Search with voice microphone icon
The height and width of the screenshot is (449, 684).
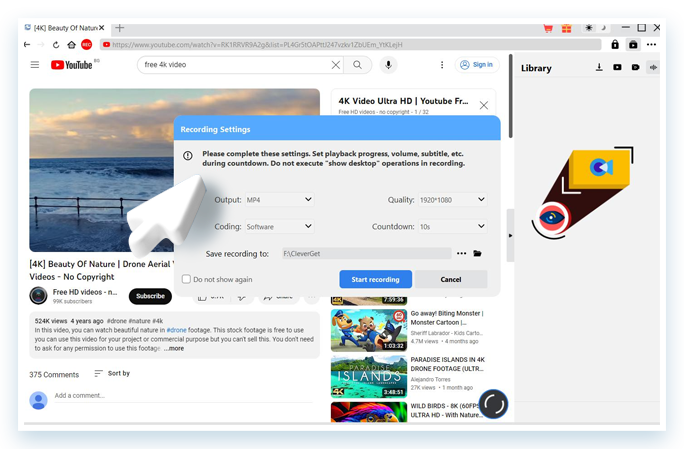[x=388, y=65]
